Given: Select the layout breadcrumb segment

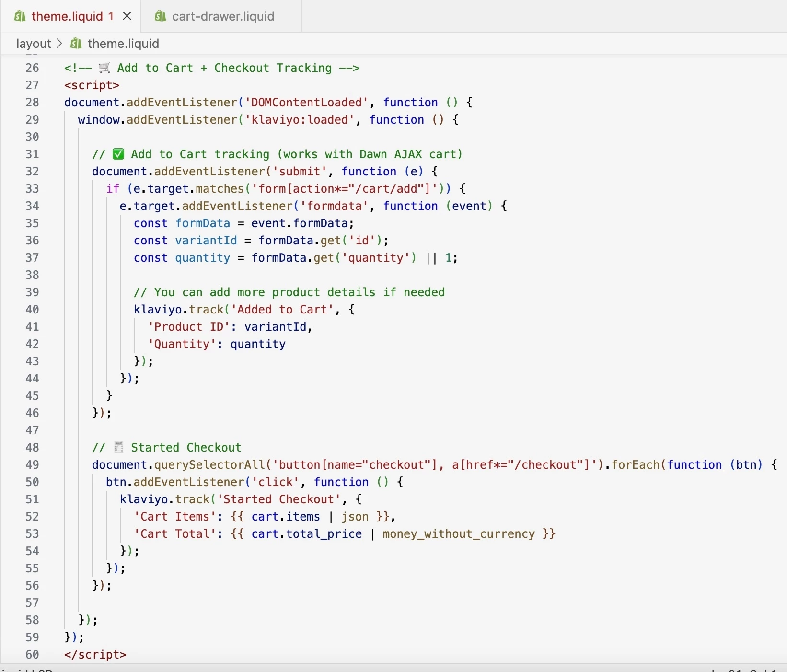Looking at the screenshot, I should pyautogui.click(x=34, y=44).
